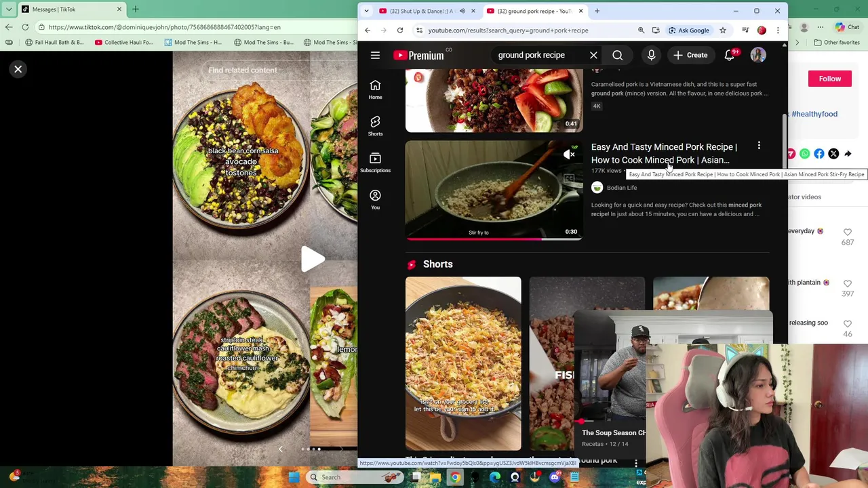This screenshot has width=868, height=488.
Task: Like the comment with 46 likes
Action: [848, 323]
